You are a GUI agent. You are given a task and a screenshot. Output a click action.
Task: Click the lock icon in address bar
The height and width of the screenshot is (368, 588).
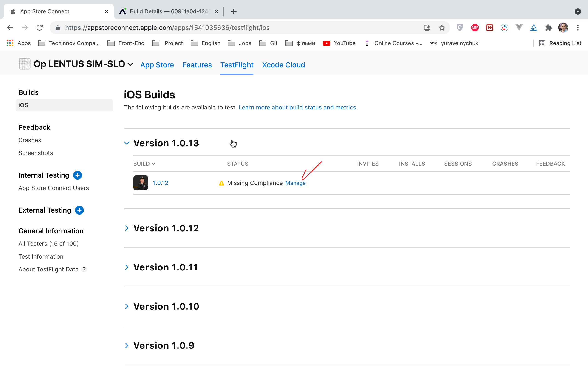(58, 28)
